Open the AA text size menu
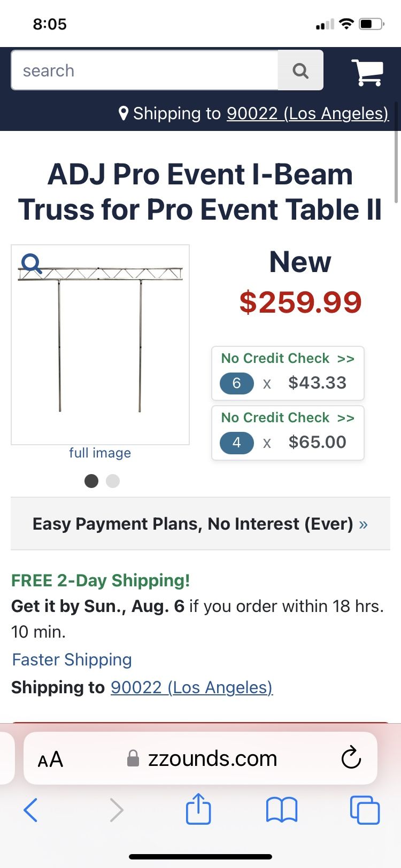 tap(51, 759)
